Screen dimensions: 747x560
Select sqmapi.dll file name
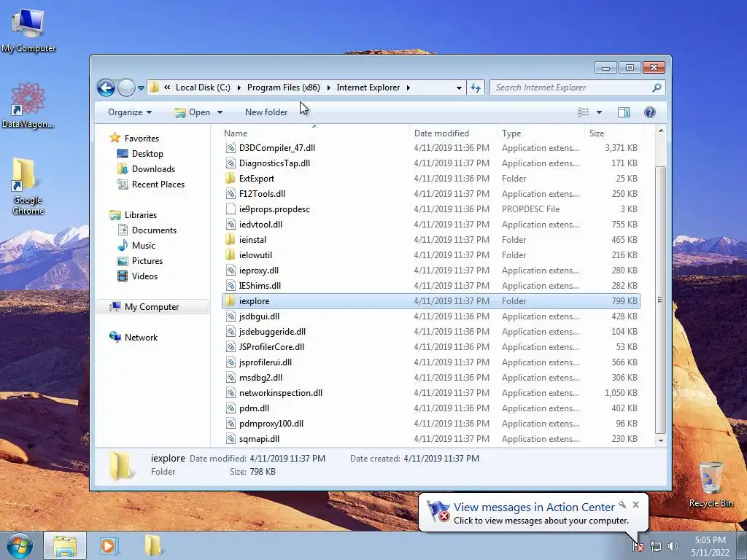(x=259, y=439)
